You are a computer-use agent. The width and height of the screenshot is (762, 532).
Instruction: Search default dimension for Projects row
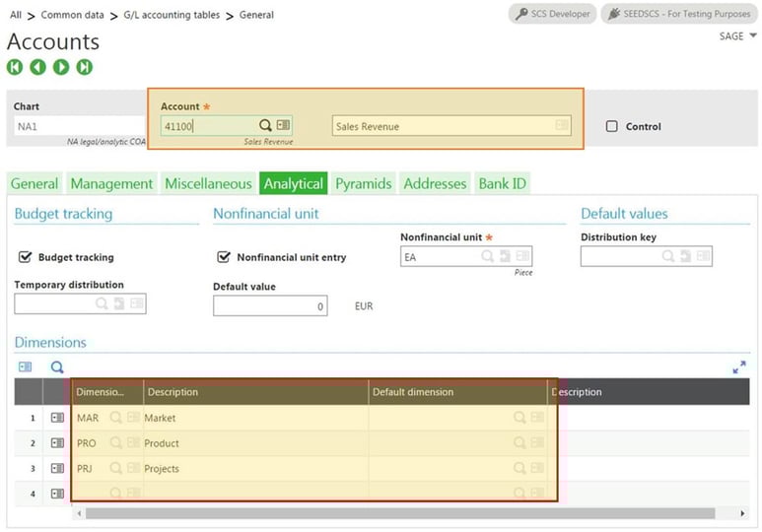click(x=520, y=468)
